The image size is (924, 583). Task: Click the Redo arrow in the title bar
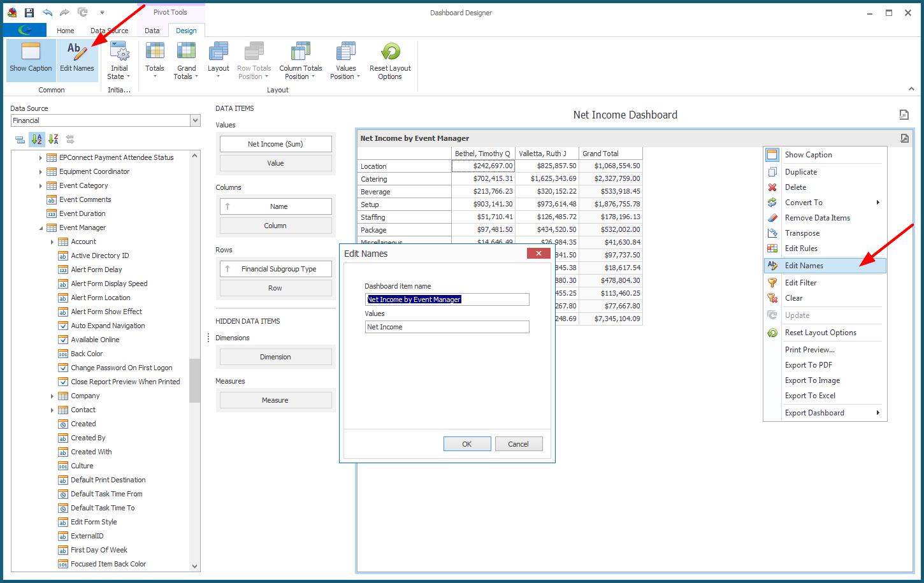[64, 12]
